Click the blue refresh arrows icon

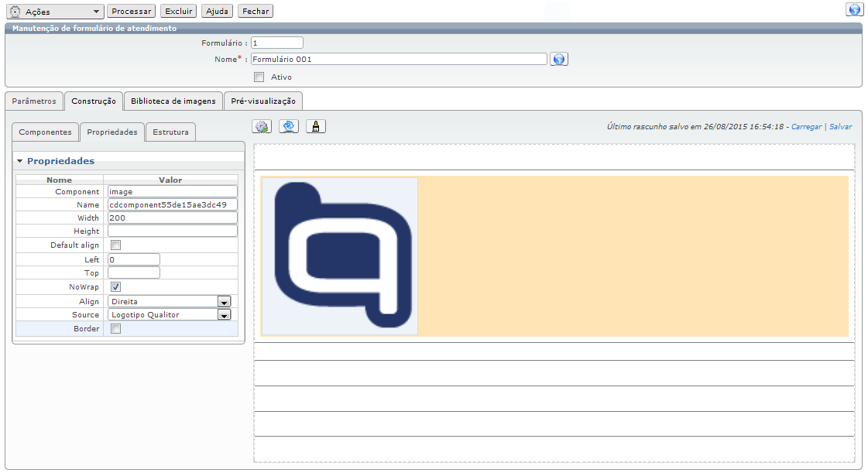pyautogui.click(x=288, y=127)
